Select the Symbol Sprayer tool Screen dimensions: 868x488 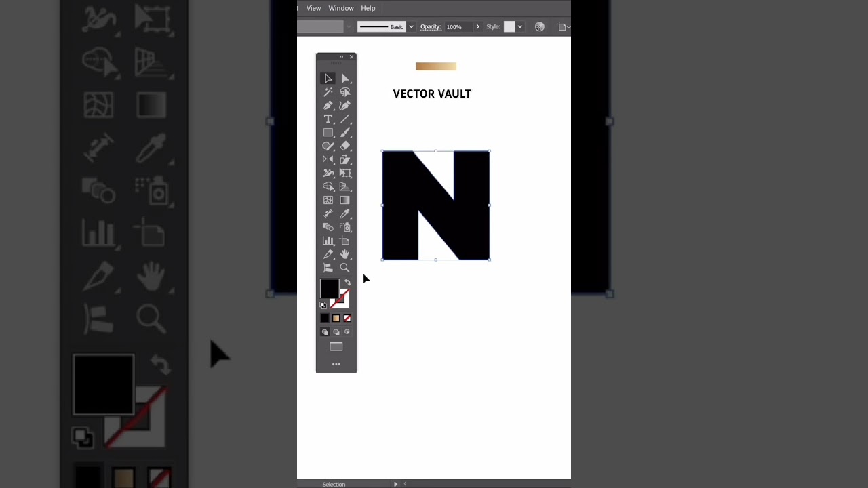pos(345,228)
